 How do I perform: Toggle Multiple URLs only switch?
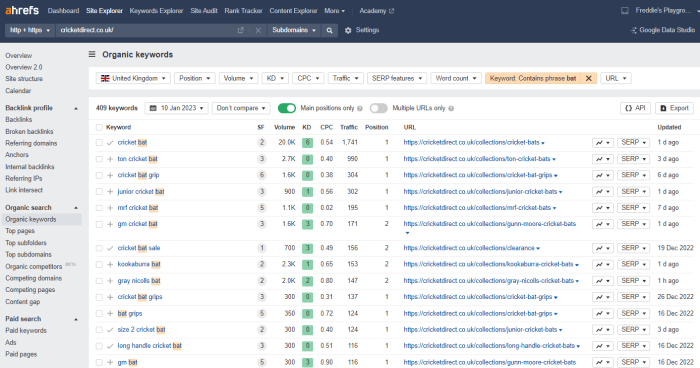click(379, 108)
